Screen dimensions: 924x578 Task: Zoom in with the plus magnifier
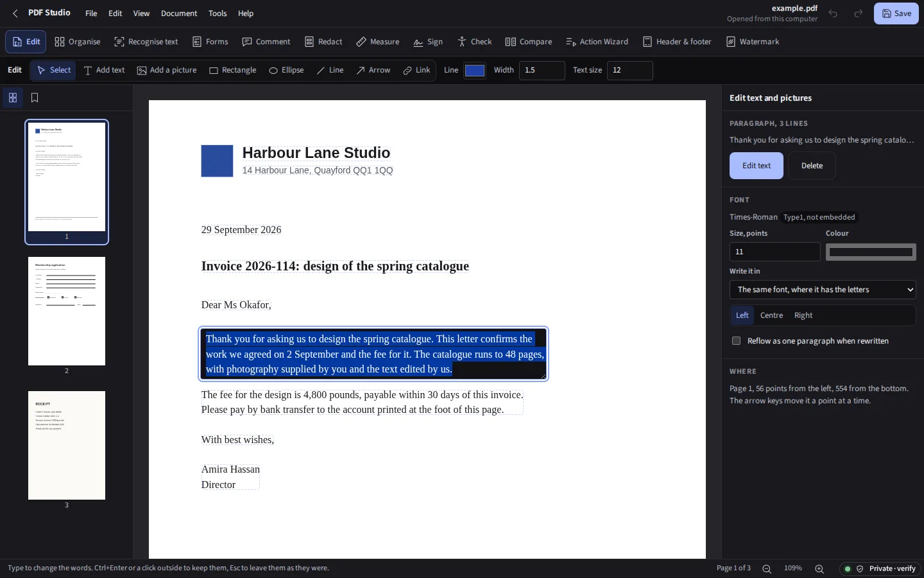(x=819, y=568)
